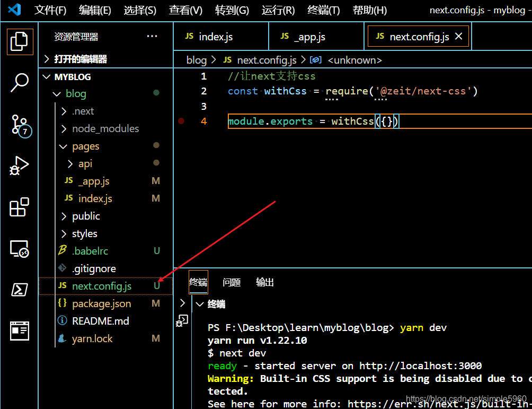The width and height of the screenshot is (532, 409).
Task: Open the 终端(T) menu
Action: click(323, 10)
